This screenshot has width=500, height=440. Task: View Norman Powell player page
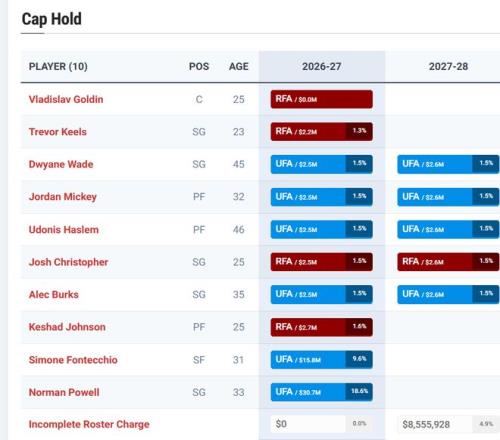[64, 392]
